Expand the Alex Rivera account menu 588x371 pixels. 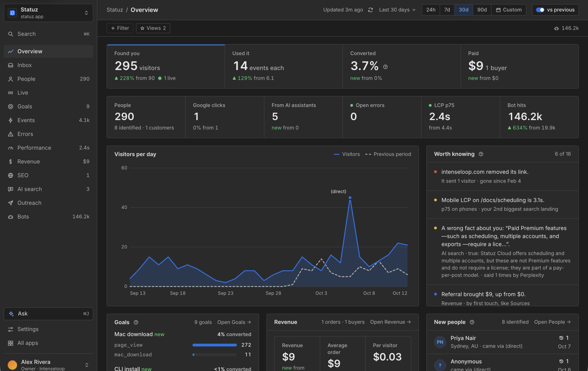pyautogui.click(x=49, y=365)
